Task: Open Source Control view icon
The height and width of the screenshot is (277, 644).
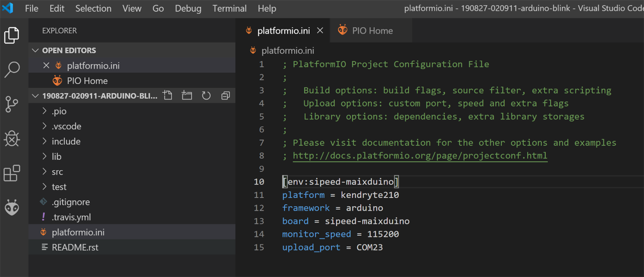Action: [12, 104]
